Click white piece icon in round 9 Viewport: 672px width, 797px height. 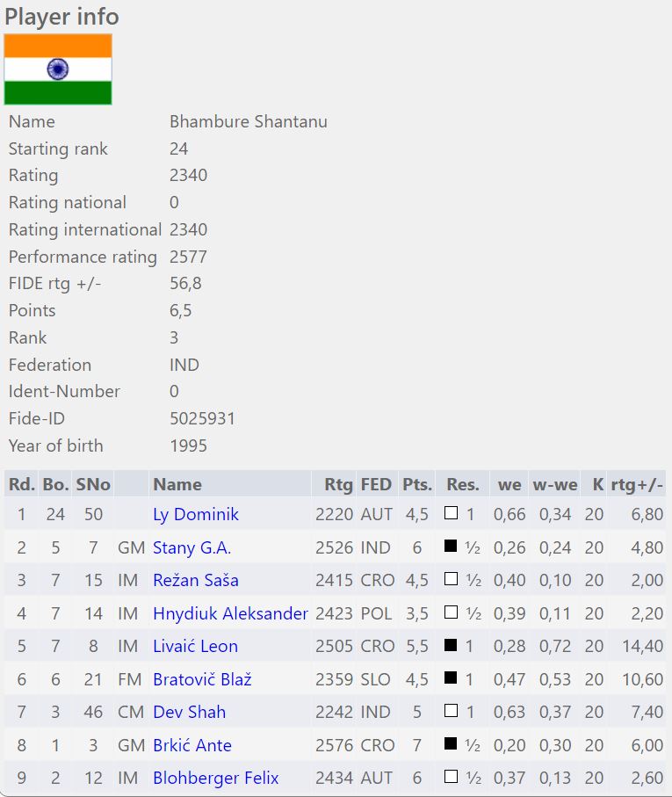(451, 777)
